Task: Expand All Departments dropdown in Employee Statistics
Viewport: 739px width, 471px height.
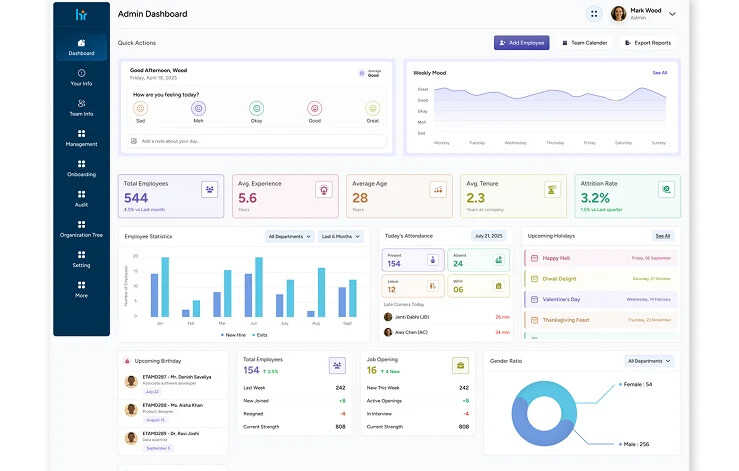Action: (x=288, y=237)
